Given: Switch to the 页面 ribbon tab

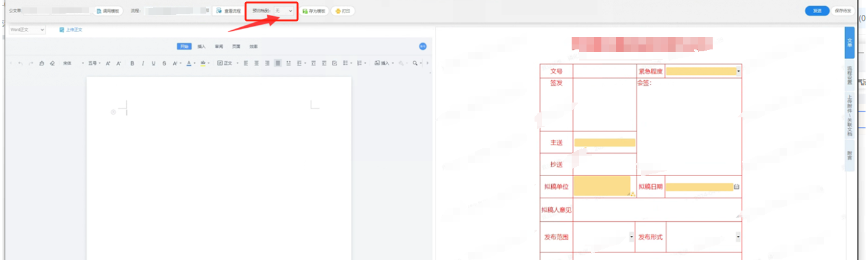Looking at the screenshot, I should tap(236, 46).
